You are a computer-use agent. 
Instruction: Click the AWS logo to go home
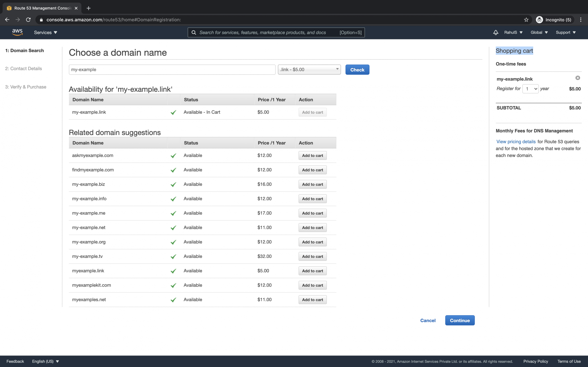pos(17,32)
